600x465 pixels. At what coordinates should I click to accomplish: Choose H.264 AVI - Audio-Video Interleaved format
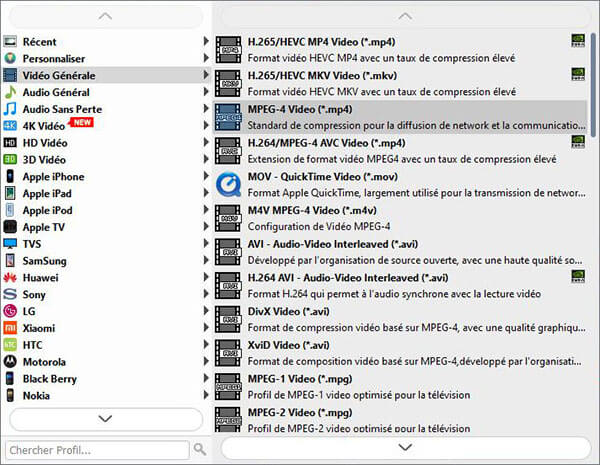click(400, 286)
